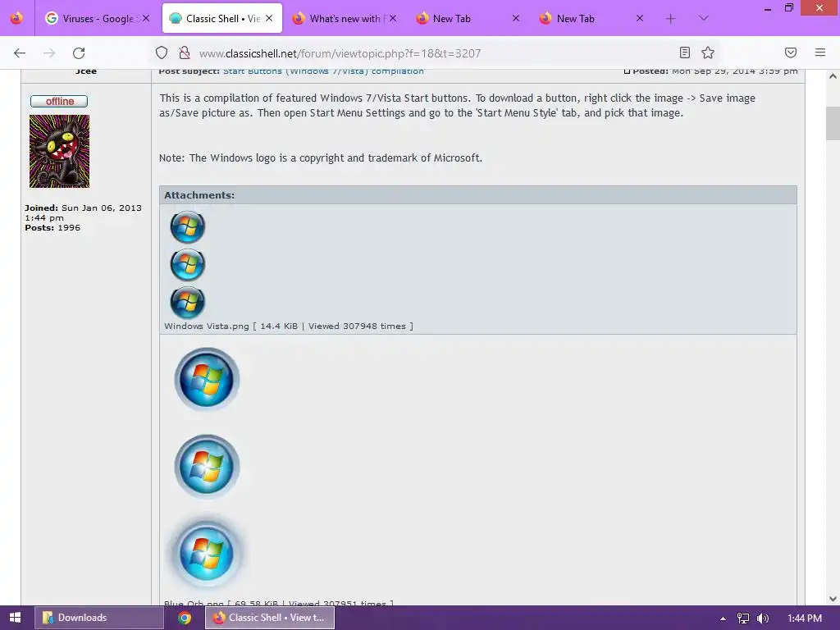This screenshot has width=840, height=630.
Task: Toggle reader view icon
Action: (685, 52)
